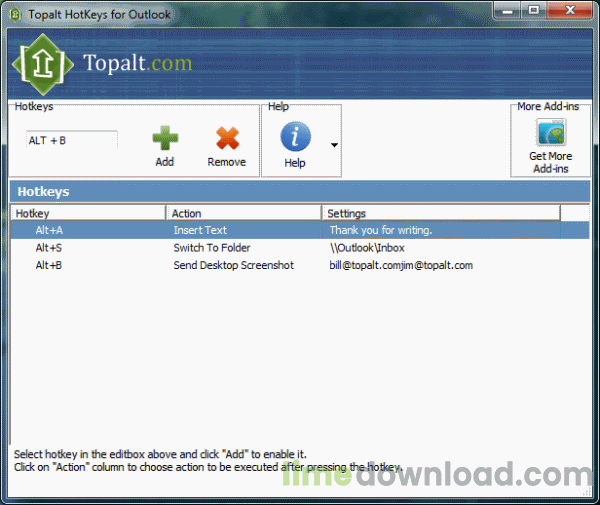This screenshot has height=505, width=600.
Task: Click the Topalt.com banner text
Action: (x=137, y=63)
